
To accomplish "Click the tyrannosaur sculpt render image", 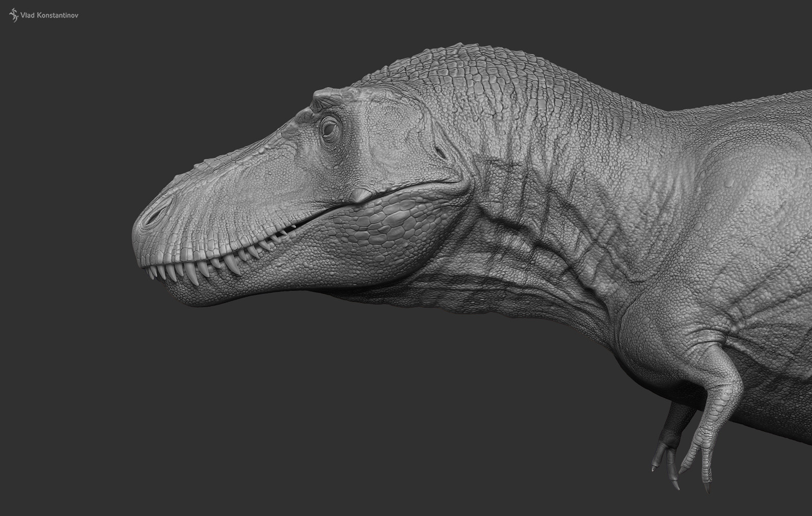I will pos(406,258).
